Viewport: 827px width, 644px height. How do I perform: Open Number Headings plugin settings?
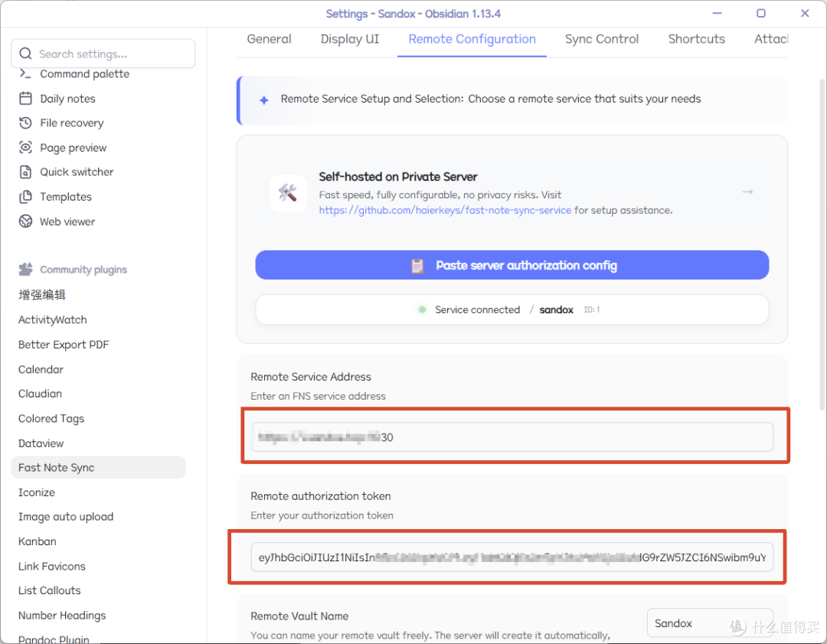pos(62,615)
